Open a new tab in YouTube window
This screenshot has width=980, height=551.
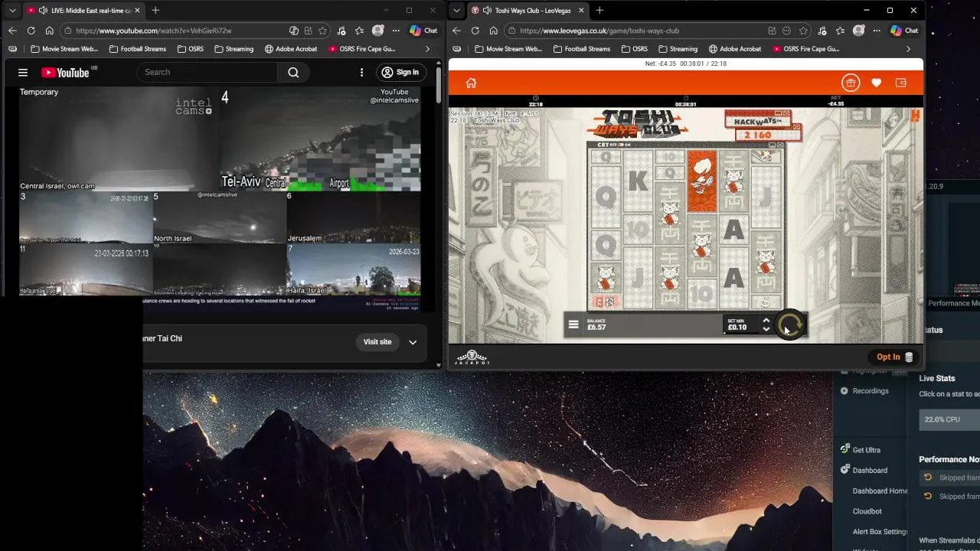155,11
